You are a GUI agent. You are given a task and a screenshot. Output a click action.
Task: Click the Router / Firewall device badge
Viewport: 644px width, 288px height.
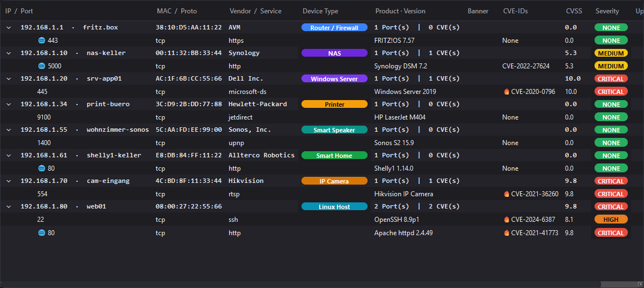[334, 28]
